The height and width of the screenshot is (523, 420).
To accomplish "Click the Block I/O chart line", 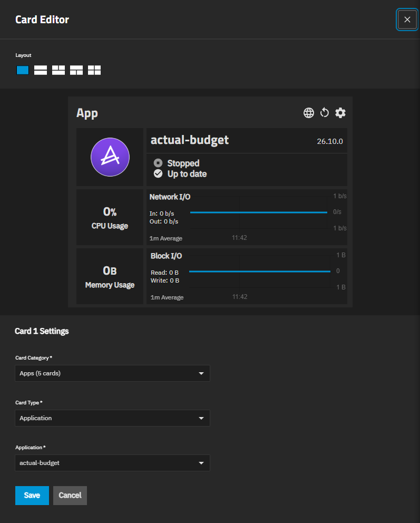I will [x=260, y=272].
